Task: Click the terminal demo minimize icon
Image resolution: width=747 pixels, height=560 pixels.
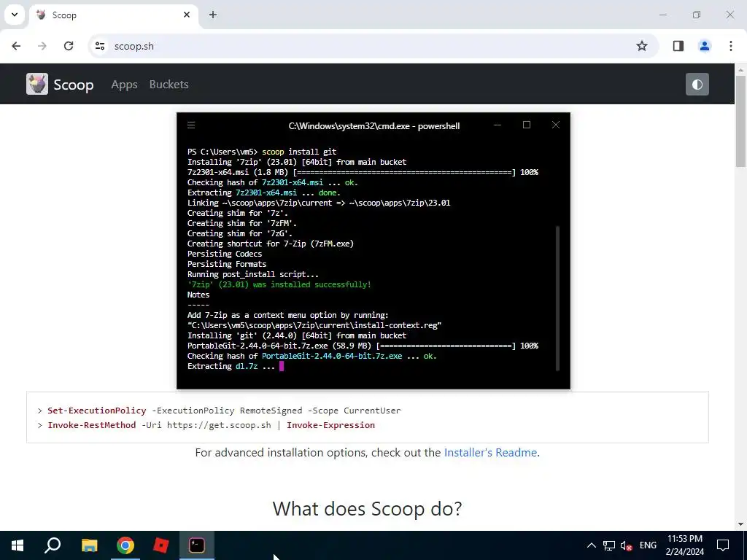Action: 498,125
